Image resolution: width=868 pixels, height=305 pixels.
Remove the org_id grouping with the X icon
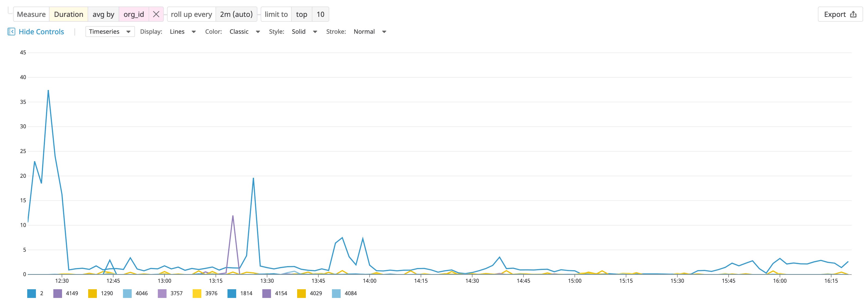156,14
